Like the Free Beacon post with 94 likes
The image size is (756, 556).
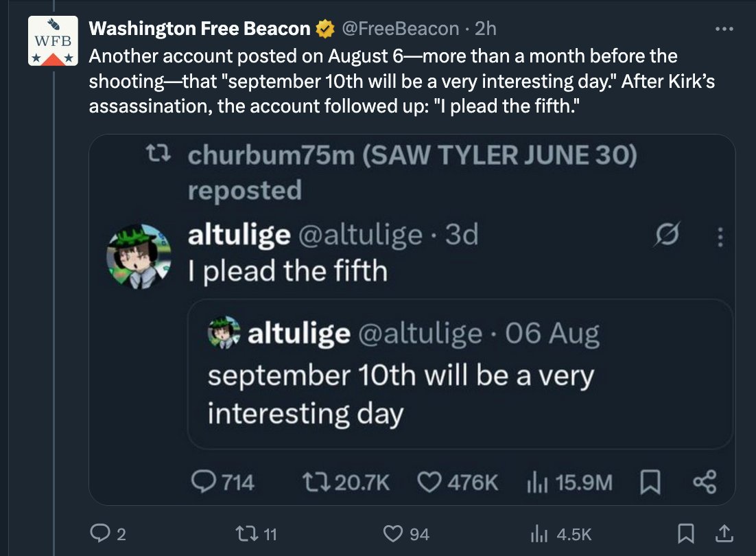(x=393, y=533)
